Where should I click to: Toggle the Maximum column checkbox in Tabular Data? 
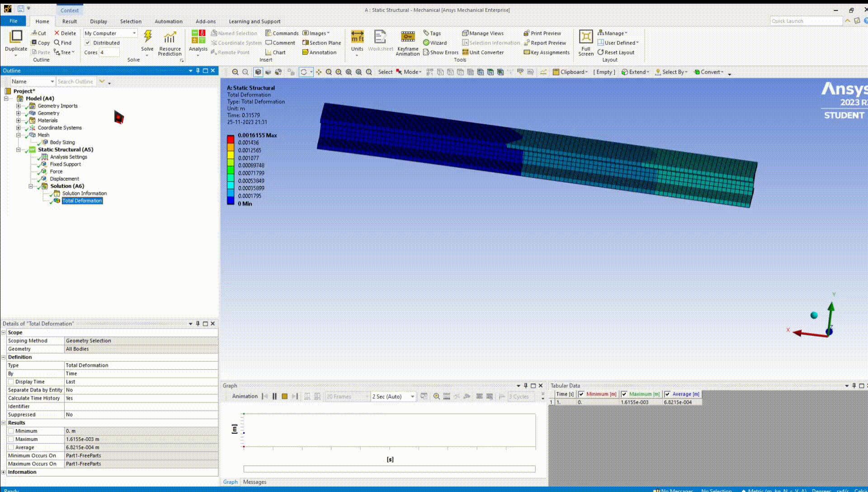624,394
